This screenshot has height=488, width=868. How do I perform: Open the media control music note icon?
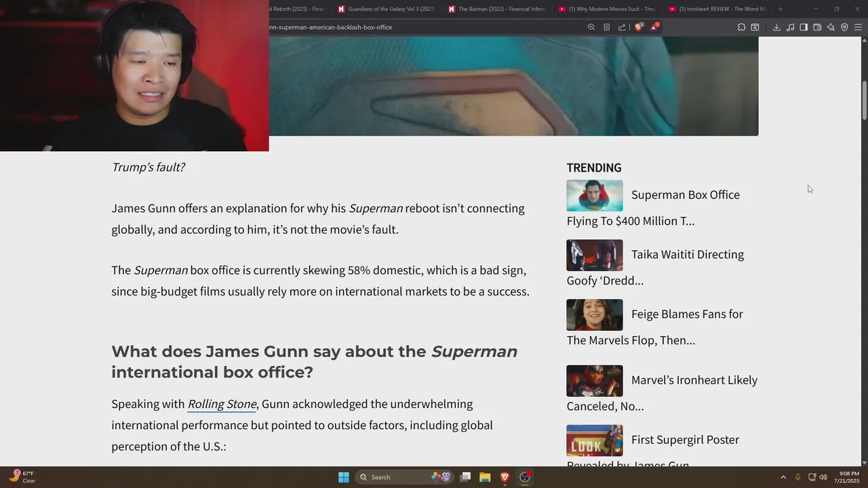click(x=790, y=27)
